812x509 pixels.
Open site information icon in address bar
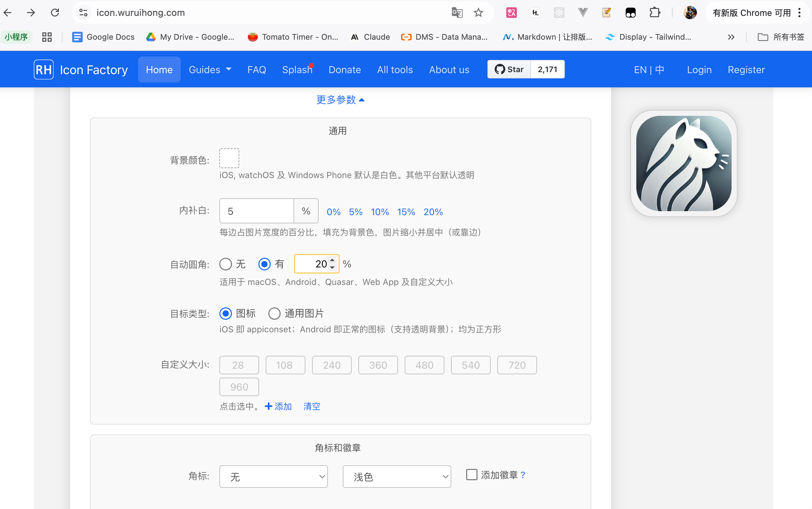pyautogui.click(x=83, y=13)
